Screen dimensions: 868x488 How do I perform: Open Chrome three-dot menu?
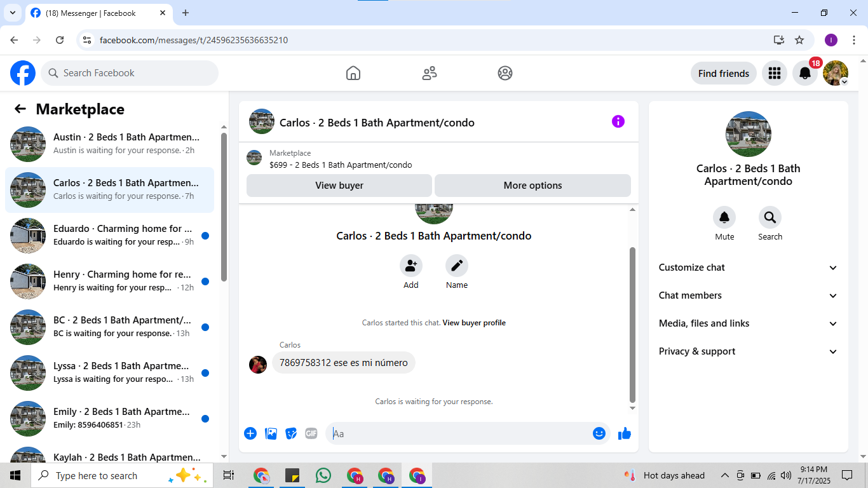click(x=854, y=40)
